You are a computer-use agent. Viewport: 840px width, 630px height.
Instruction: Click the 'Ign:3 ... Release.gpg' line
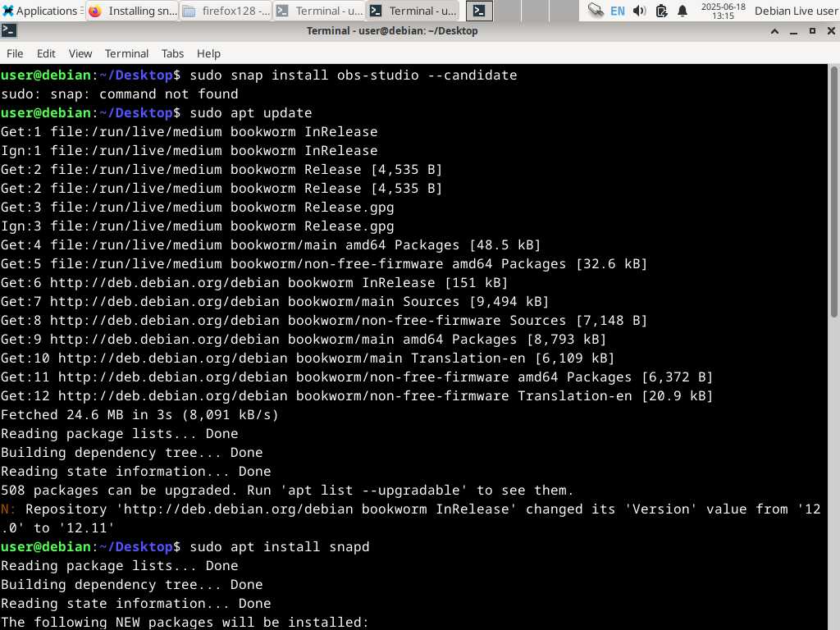click(198, 226)
